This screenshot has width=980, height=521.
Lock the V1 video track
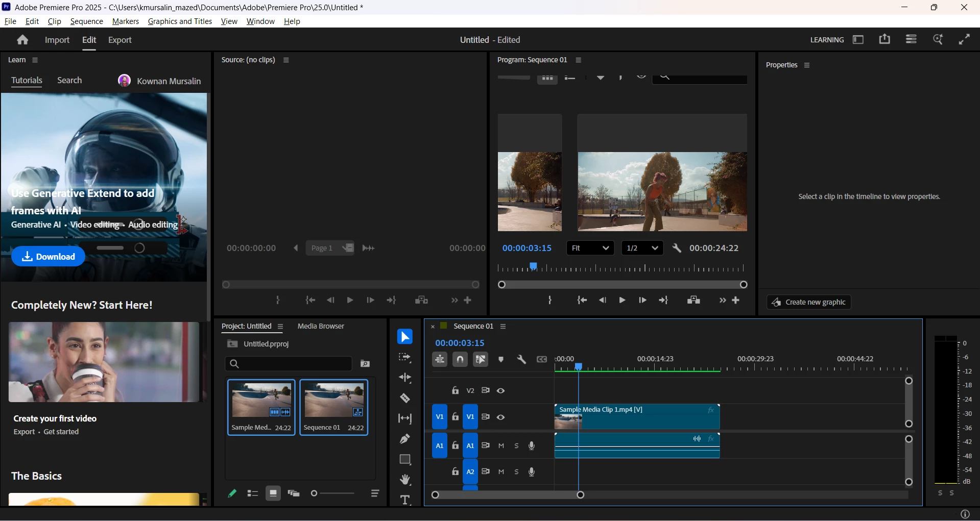(456, 417)
